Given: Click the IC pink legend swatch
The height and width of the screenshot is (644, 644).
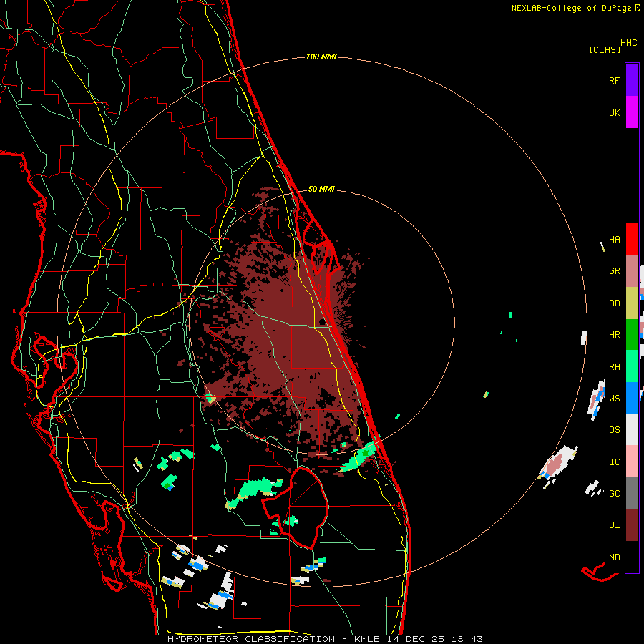Looking at the screenshot, I should [x=632, y=462].
